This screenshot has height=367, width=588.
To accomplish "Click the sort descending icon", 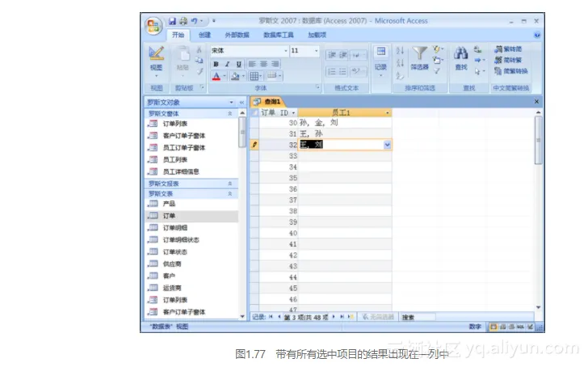I will (x=400, y=63).
